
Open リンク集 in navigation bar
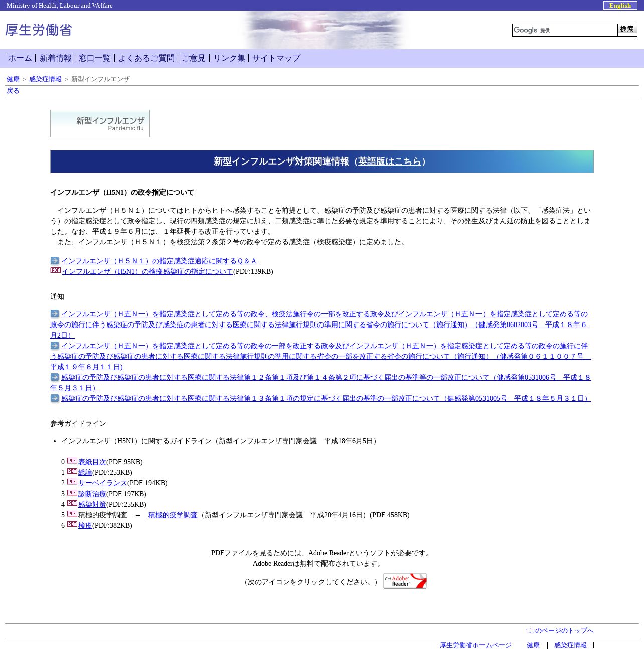[x=229, y=58]
